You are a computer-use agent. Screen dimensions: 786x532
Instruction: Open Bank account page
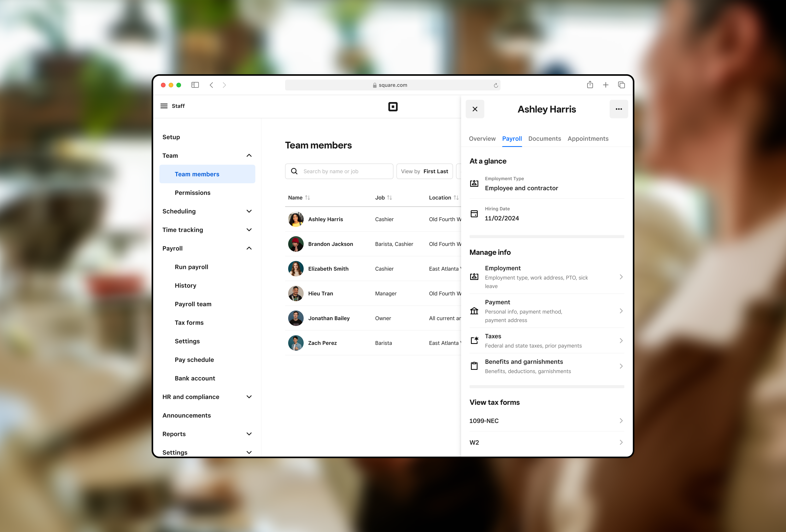click(195, 378)
